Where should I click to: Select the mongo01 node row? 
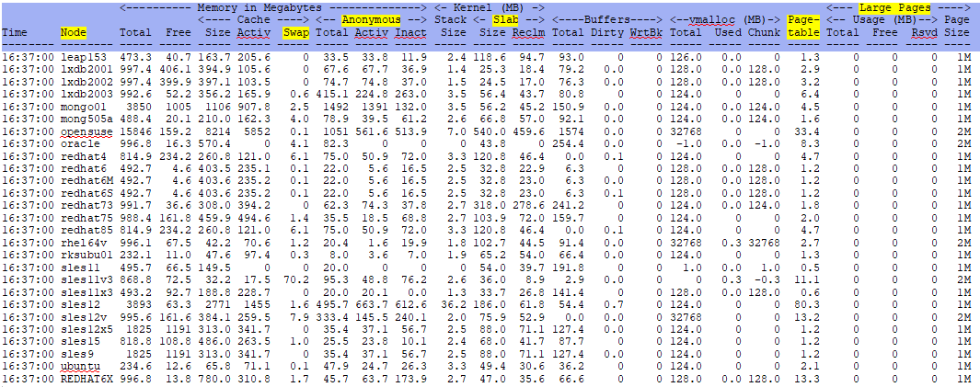point(490,107)
